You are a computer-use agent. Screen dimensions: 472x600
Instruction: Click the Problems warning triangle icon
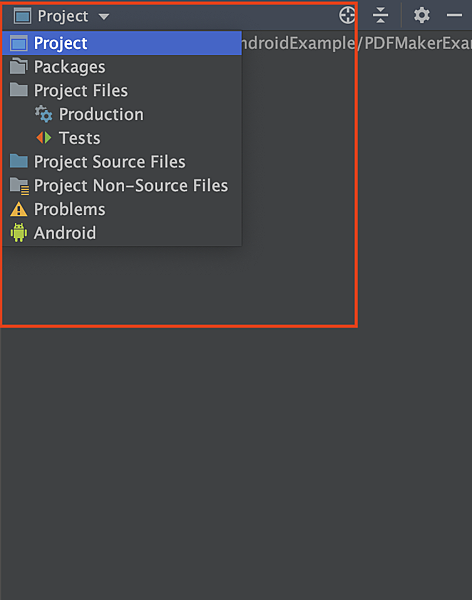coord(18,209)
